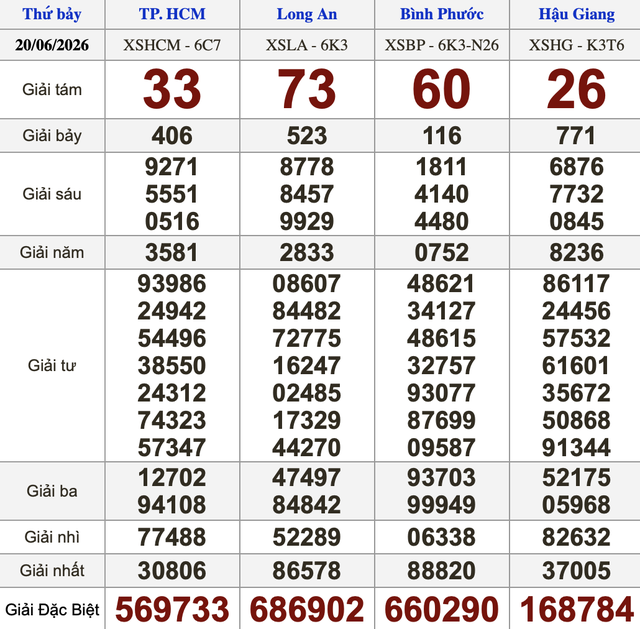The height and width of the screenshot is (629, 640).
Task: Select 3581 in Giải năm
Action: click(x=172, y=253)
